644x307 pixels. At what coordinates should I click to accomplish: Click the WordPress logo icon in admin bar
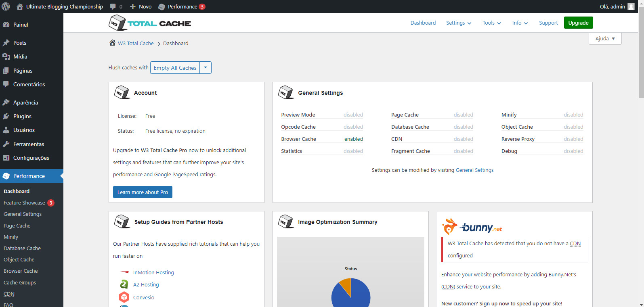(6, 6)
